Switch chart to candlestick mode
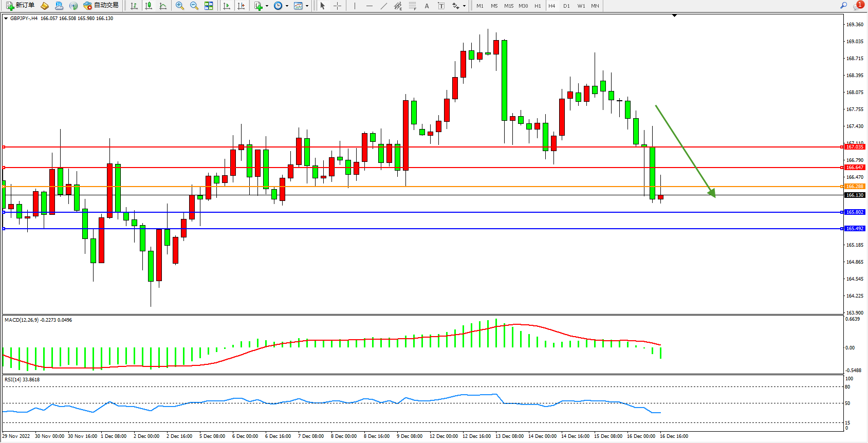868x443 pixels. 149,6
